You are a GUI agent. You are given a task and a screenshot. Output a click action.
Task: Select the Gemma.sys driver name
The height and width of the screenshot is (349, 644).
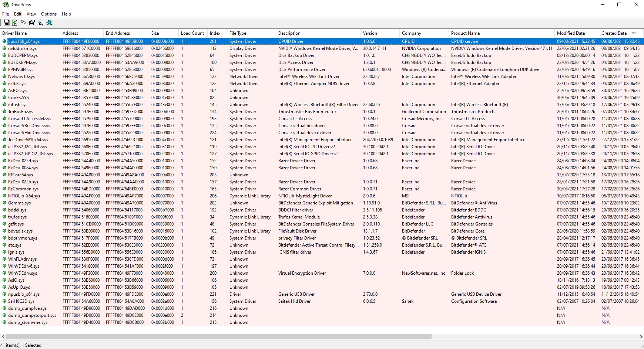click(20, 203)
